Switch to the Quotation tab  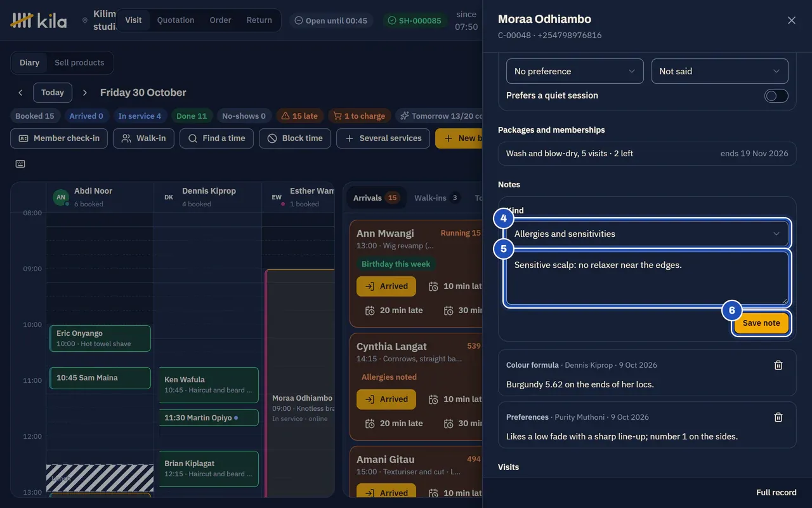click(x=176, y=20)
